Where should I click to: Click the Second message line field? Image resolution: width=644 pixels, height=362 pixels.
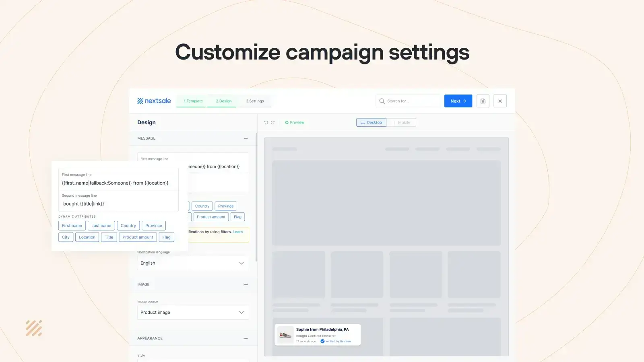point(118,200)
